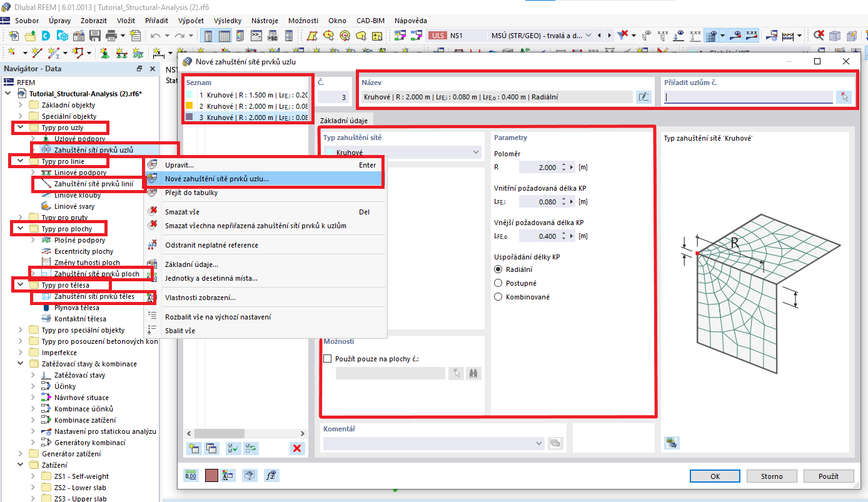The image size is (868, 502).
Task: Delete all mesh refinements via red X
Action: tap(297, 448)
